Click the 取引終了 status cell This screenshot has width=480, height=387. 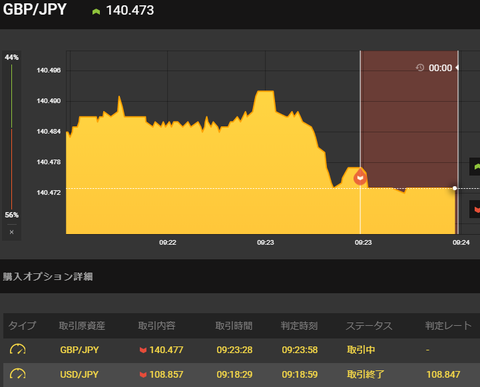coord(366,375)
